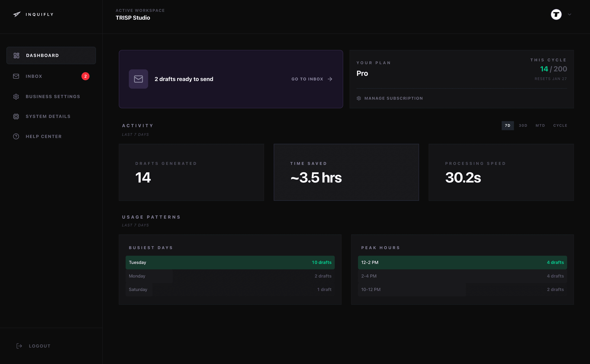Screen dimensions: 590x364
Task: Select the Tuesday drafts bar
Action: (x=230, y=262)
